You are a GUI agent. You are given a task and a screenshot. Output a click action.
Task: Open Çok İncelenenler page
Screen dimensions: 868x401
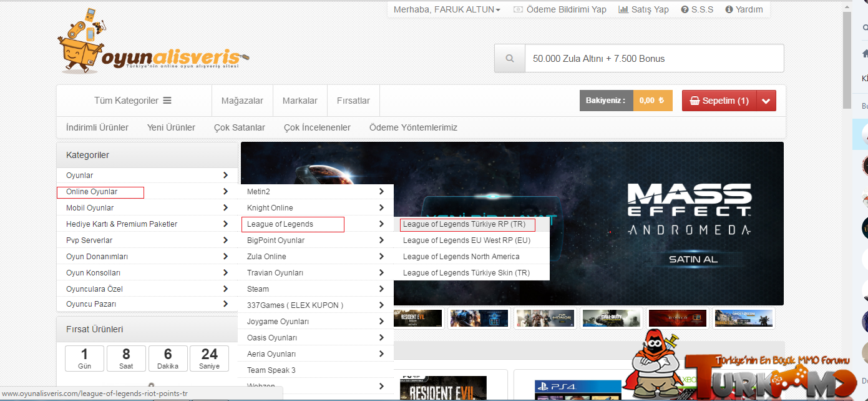[317, 127]
